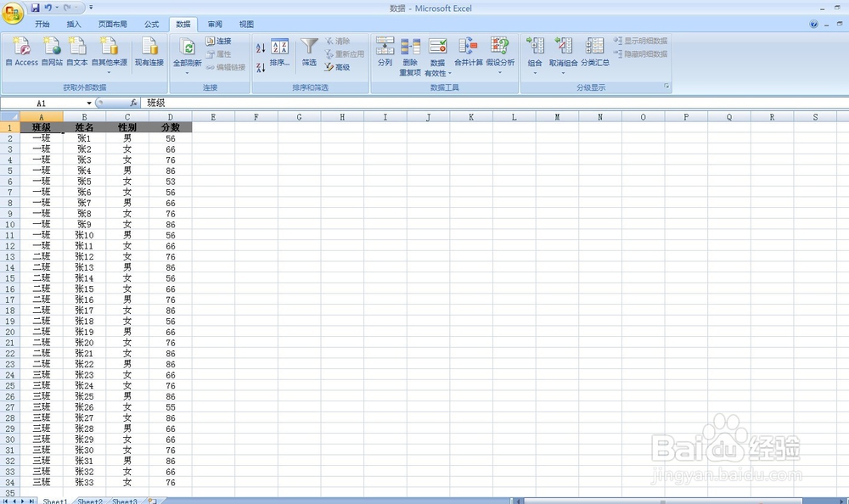Expand the Name Box dropdown
The height and width of the screenshot is (504, 849).
coord(89,103)
